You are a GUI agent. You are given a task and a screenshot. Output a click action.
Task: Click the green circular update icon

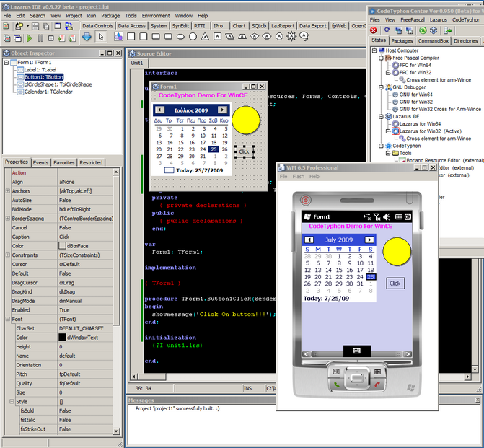tap(423, 30)
